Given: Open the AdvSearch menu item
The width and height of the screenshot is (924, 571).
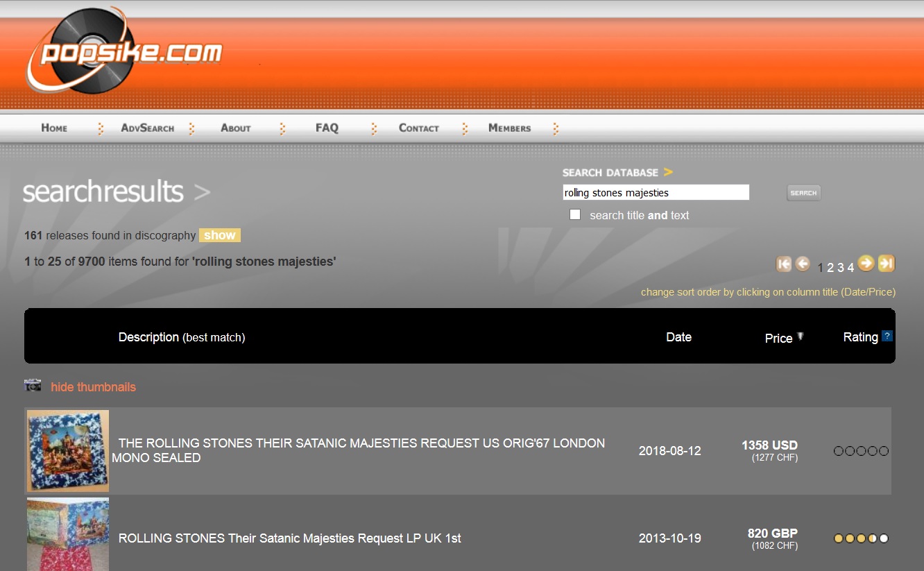Looking at the screenshot, I should [148, 128].
